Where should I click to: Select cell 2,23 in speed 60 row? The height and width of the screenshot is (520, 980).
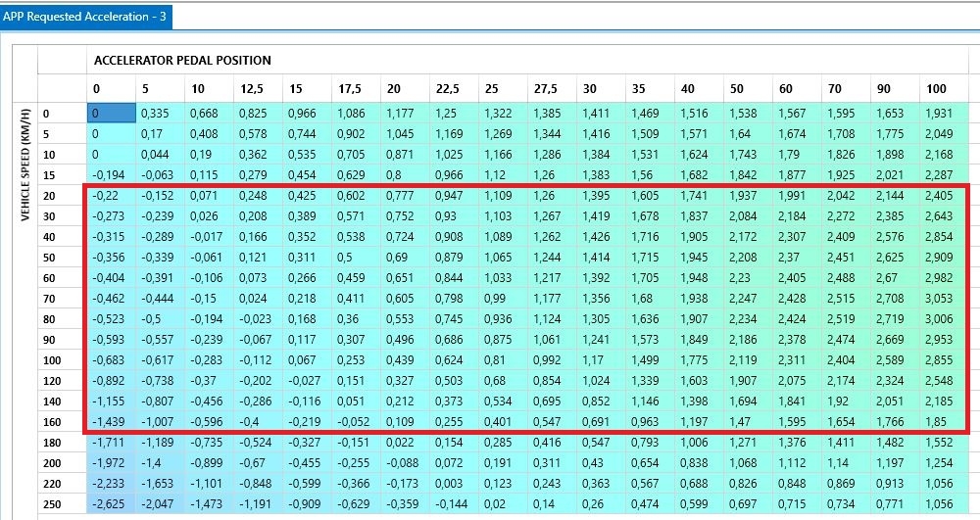coord(748,278)
